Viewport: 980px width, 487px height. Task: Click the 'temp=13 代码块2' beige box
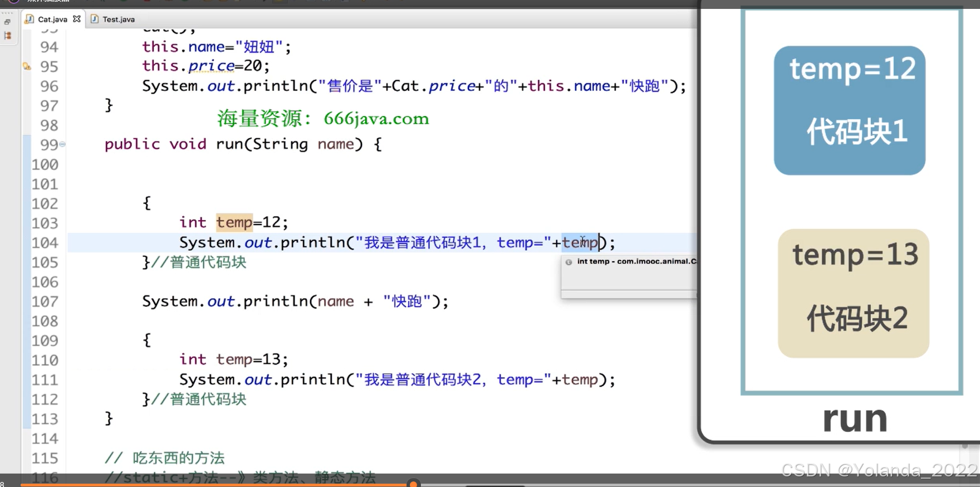[854, 293]
